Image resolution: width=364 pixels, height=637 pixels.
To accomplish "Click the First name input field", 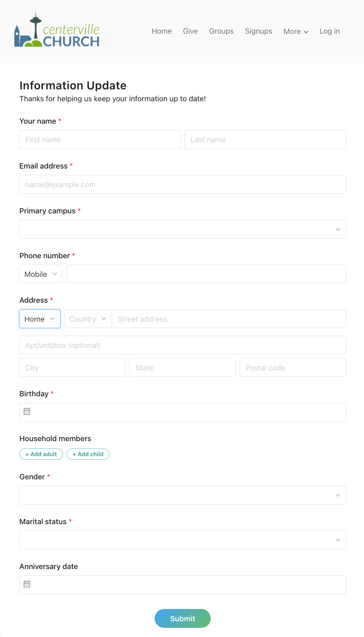I will [100, 139].
